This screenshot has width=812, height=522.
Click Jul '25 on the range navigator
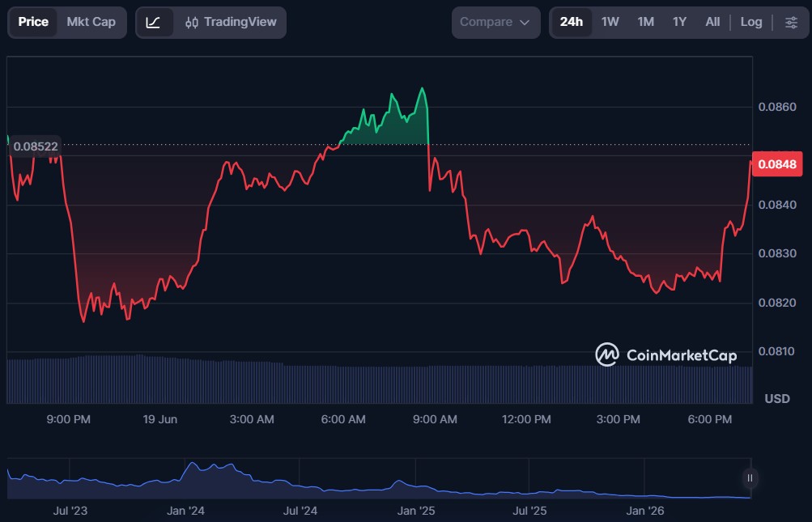point(529,511)
